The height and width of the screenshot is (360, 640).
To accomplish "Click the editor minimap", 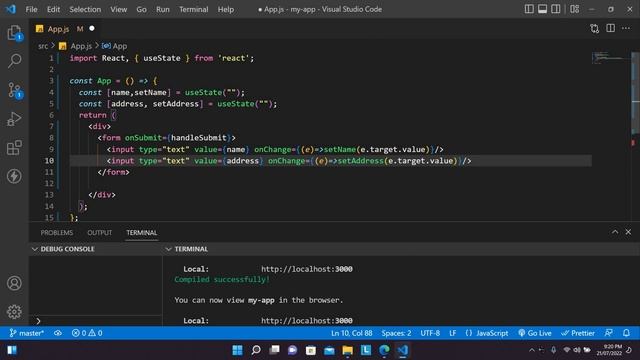I will coord(611,57).
